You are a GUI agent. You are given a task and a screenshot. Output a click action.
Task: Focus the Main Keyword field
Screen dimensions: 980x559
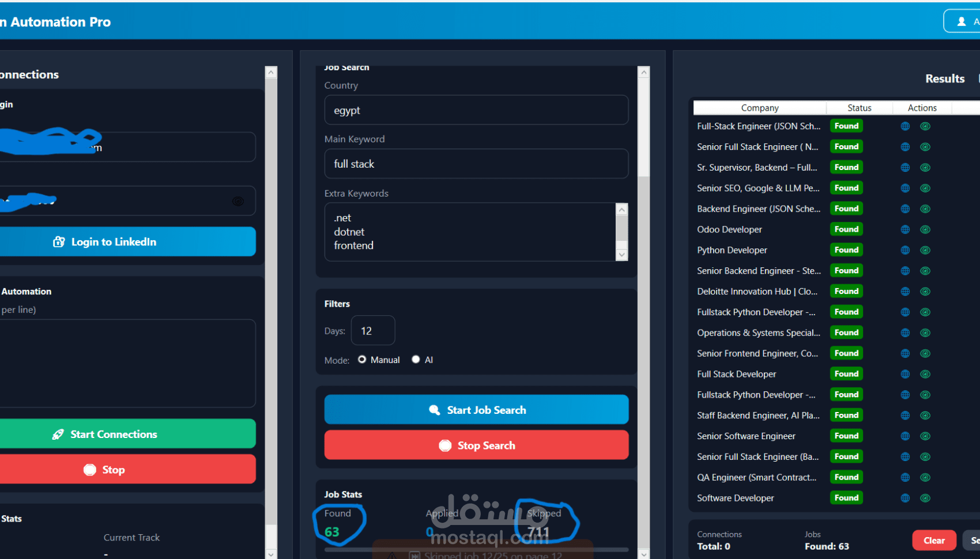[476, 164]
